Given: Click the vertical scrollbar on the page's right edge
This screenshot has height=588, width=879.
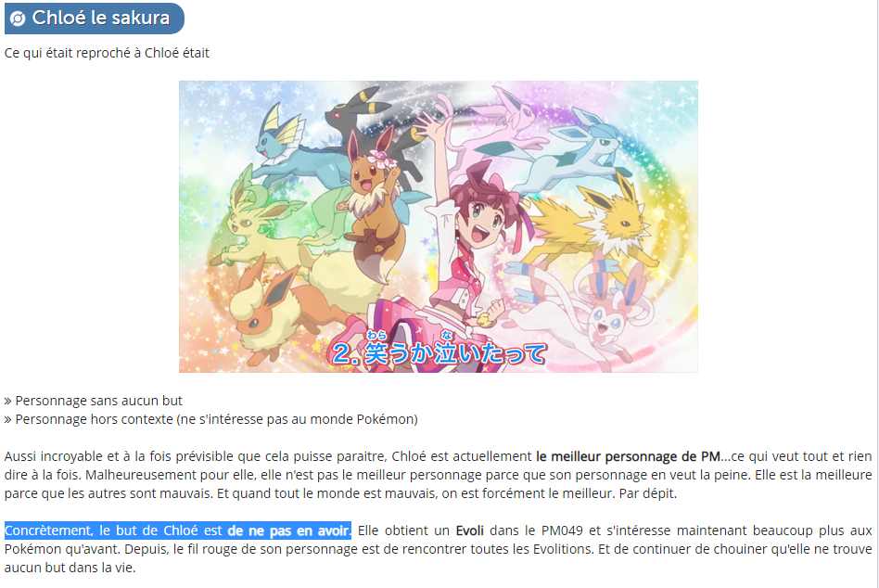Looking at the screenshot, I should coord(876,294).
